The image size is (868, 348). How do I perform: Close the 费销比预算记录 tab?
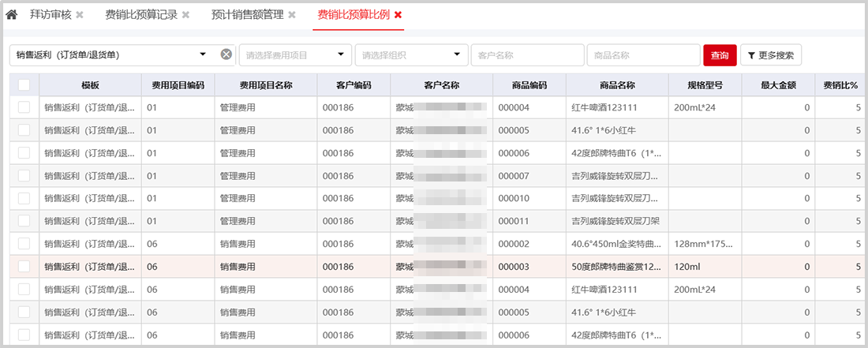pos(185,15)
